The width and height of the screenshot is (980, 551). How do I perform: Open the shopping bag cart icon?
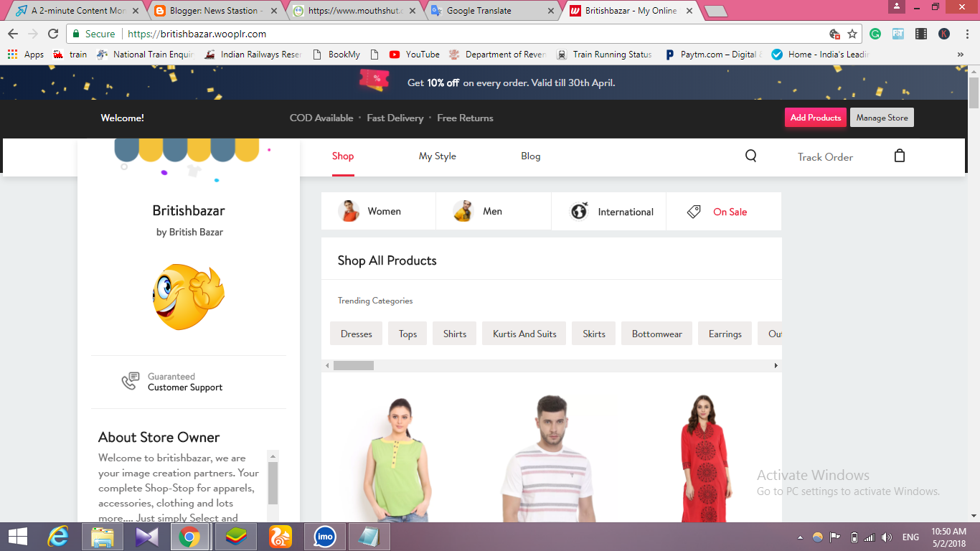(x=900, y=156)
